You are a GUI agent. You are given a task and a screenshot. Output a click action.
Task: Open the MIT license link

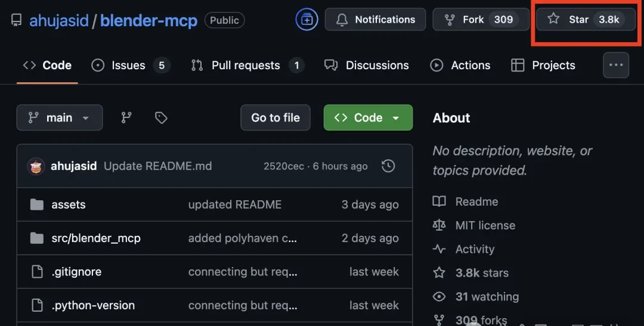click(x=485, y=225)
